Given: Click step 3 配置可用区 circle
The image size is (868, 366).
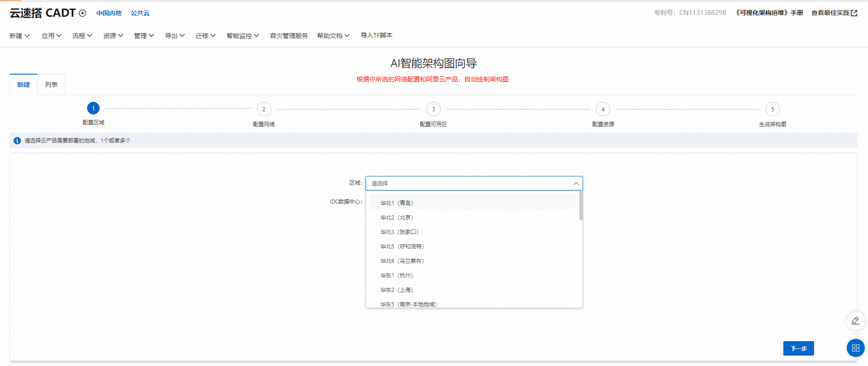Looking at the screenshot, I should (433, 109).
